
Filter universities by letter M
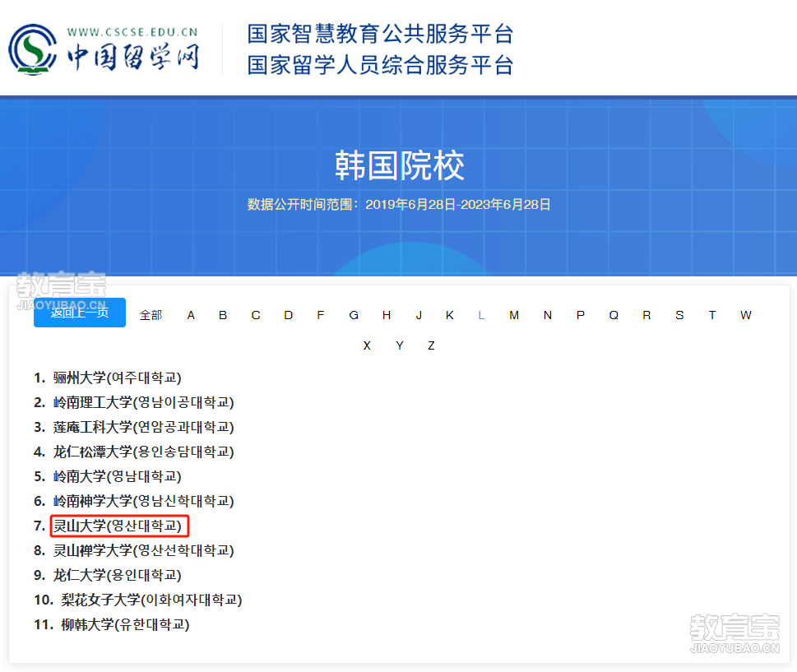[514, 315]
